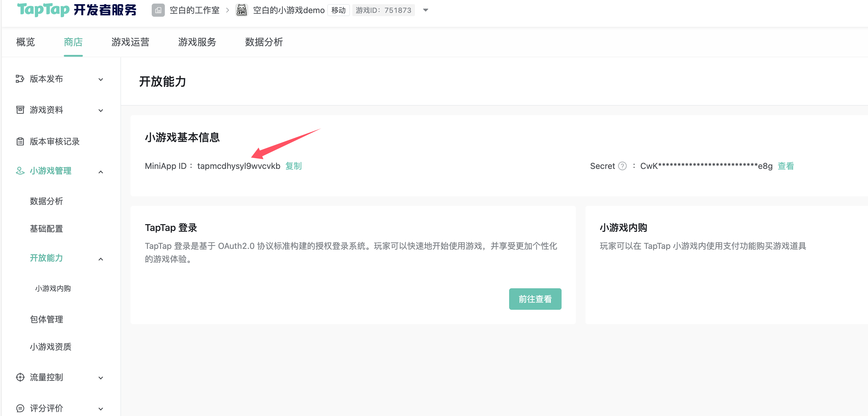Open the game switcher dropdown arrow
Image resolution: width=868 pixels, height=416 pixels.
coord(426,10)
